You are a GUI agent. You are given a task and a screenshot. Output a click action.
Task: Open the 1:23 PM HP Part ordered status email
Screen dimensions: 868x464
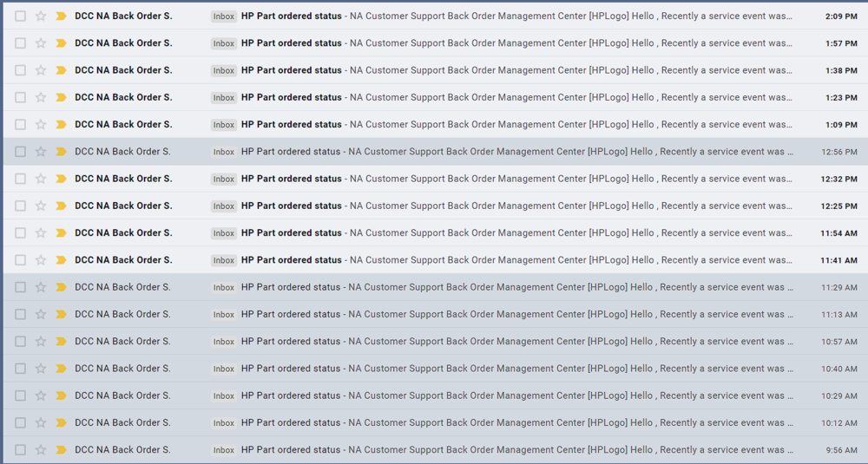point(292,98)
